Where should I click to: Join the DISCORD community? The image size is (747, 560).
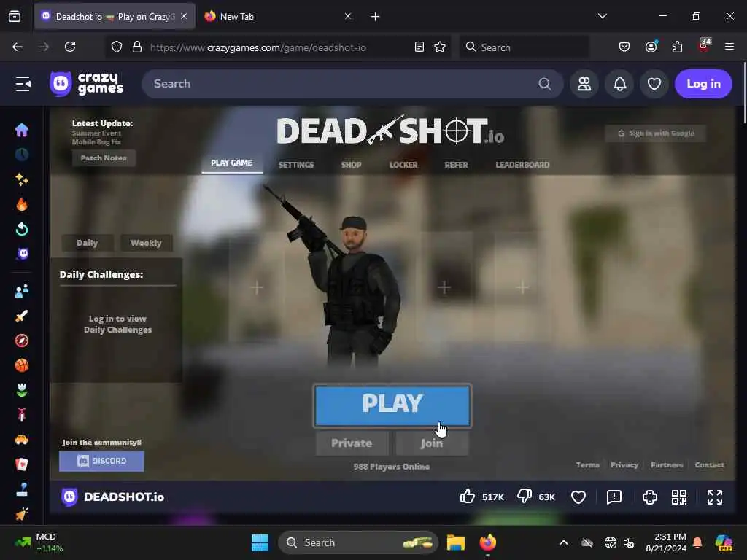tap(101, 461)
